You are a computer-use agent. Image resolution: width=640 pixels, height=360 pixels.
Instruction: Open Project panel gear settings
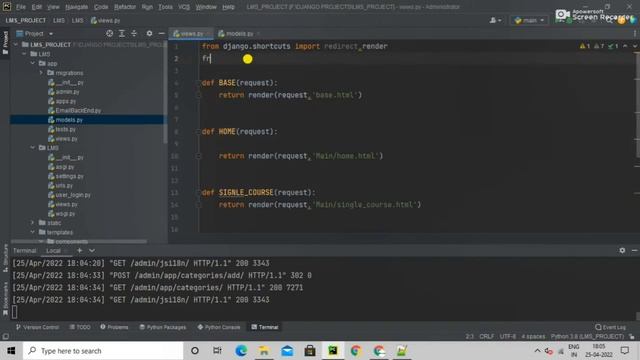[149, 33]
